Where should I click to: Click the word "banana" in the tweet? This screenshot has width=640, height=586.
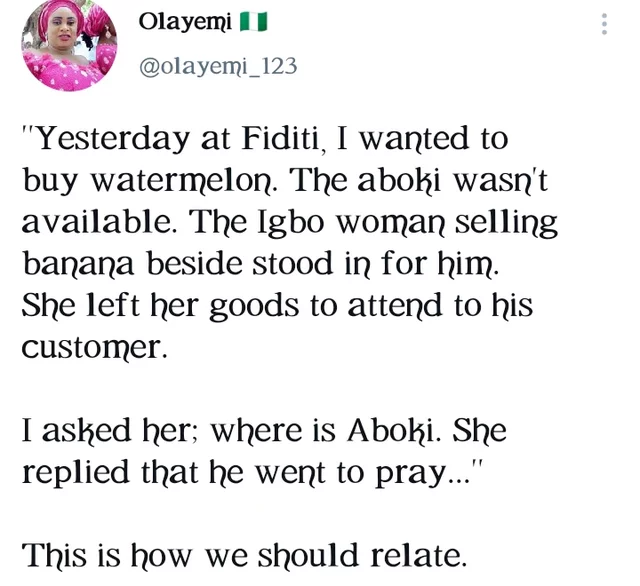tap(78, 263)
